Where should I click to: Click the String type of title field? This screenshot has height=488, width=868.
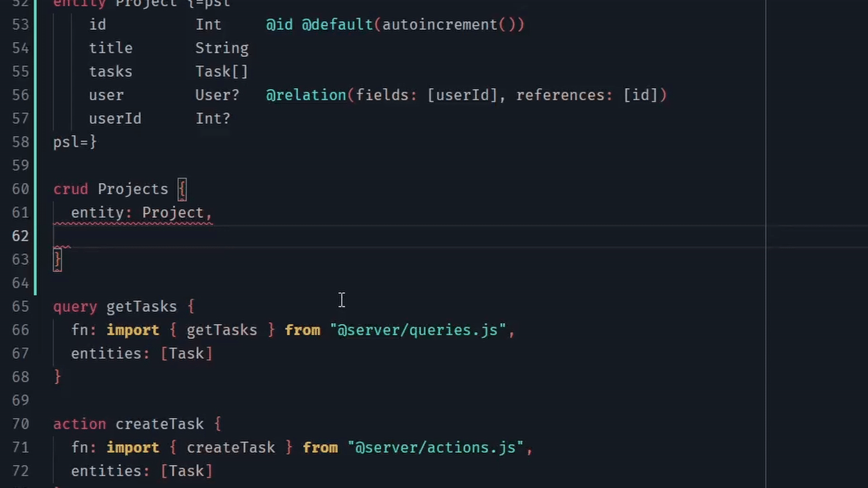(221, 48)
